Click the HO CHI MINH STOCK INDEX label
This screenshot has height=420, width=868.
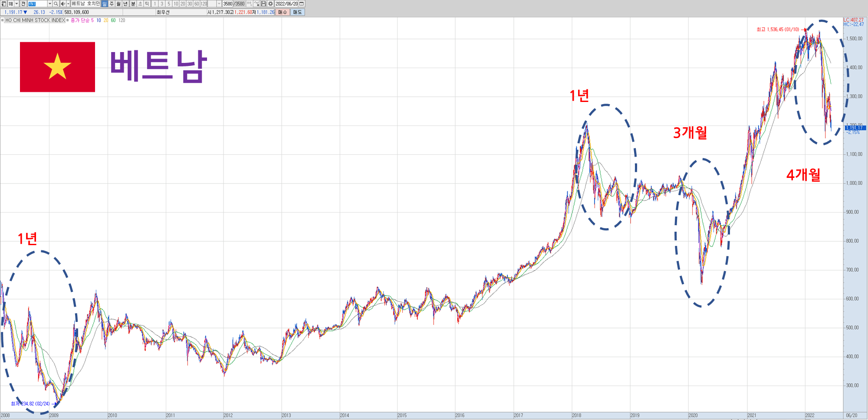click(35, 20)
